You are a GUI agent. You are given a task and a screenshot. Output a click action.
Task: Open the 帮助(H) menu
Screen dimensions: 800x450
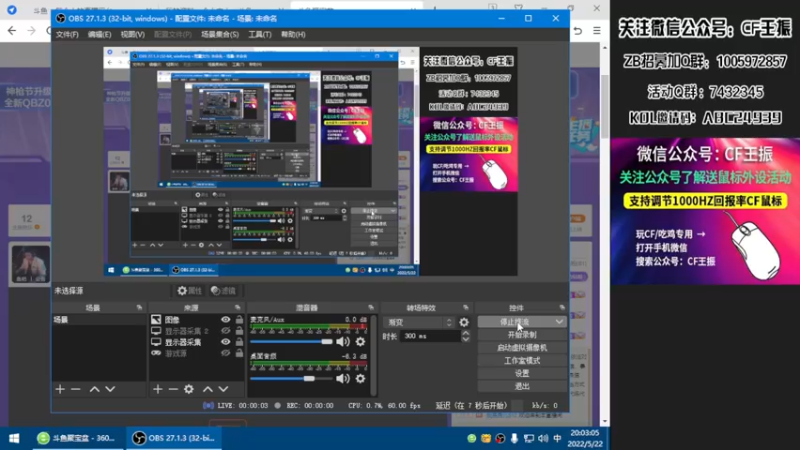(x=293, y=35)
